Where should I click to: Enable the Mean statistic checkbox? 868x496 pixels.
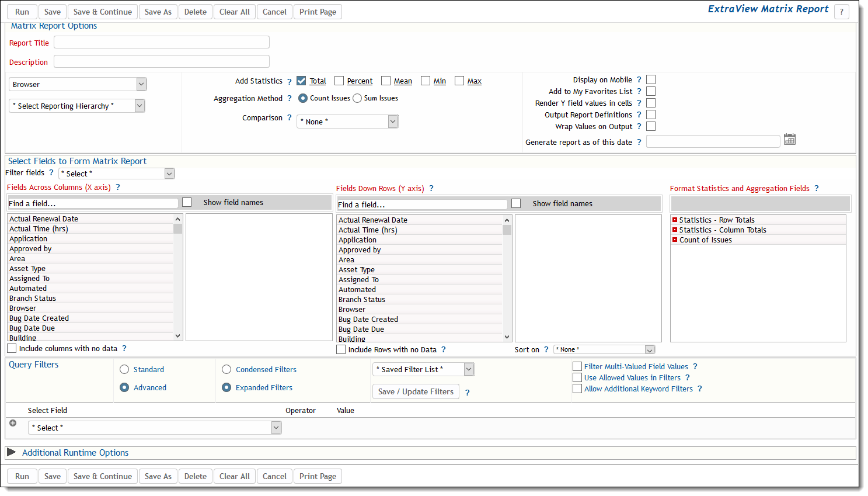point(385,81)
